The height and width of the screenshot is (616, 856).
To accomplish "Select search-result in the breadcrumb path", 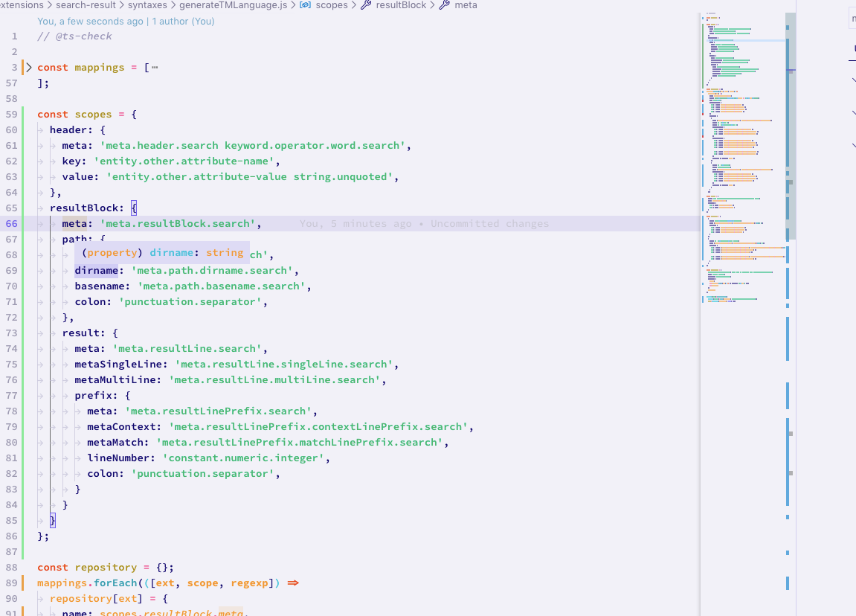I will [84, 5].
